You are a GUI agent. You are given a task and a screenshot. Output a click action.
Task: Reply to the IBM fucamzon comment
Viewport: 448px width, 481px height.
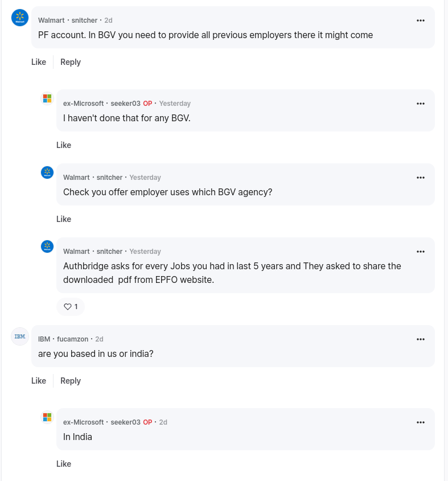(x=71, y=381)
